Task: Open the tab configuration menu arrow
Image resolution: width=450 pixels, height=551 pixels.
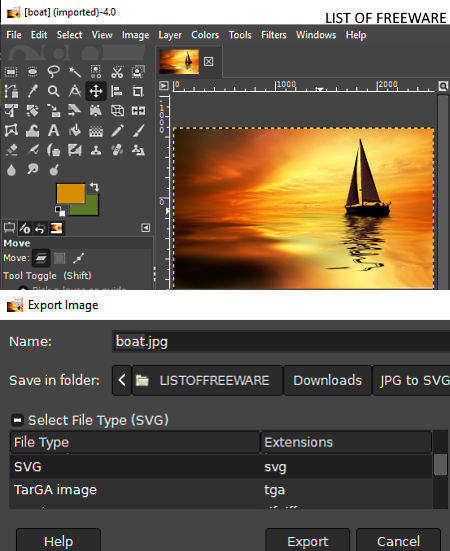Action: tap(145, 228)
